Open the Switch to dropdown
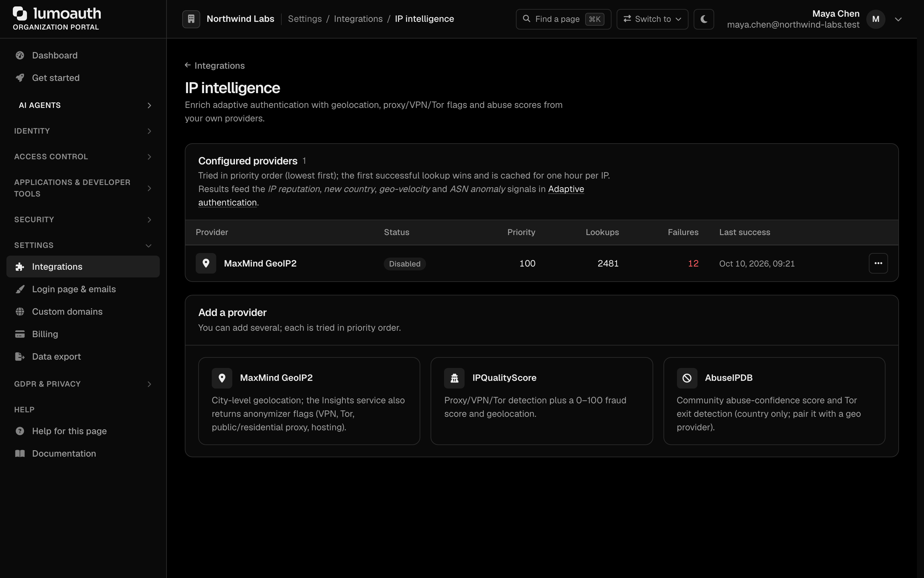924x578 pixels. point(652,19)
